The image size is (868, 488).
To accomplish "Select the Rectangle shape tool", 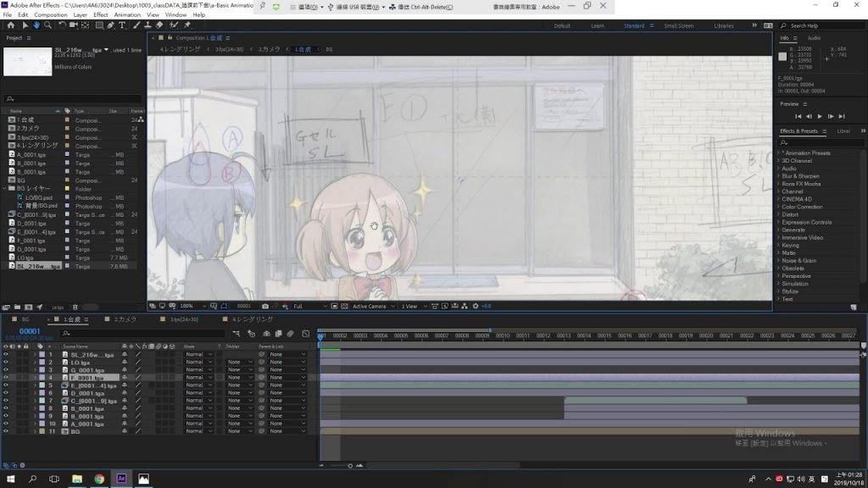I will pyautogui.click(x=100, y=25).
